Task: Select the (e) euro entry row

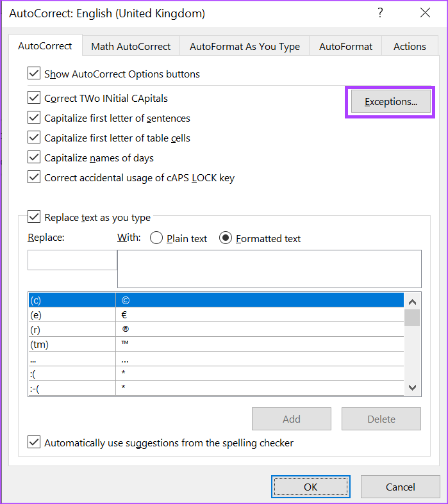Action: point(216,314)
